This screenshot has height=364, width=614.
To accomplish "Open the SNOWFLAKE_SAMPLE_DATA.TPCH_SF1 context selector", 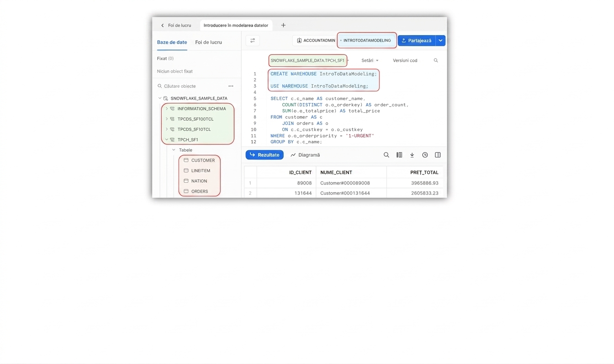I will [308, 60].
